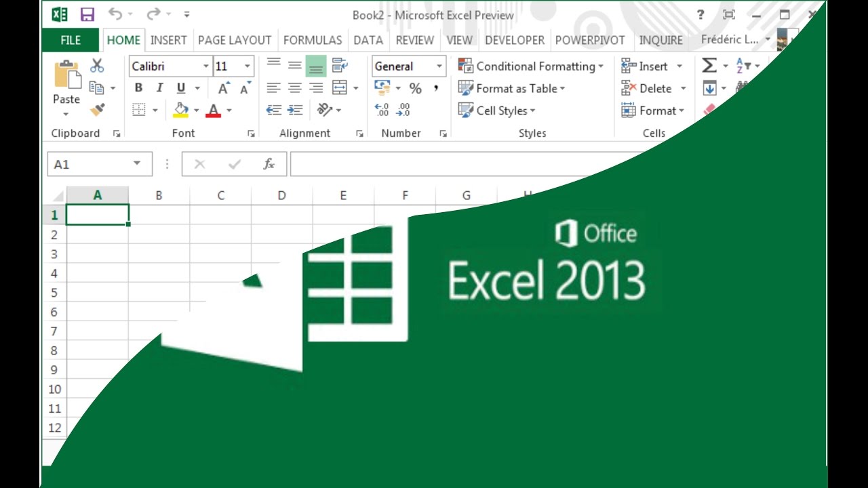This screenshot has width=868, height=488.
Task: Click the Paste clipboard icon
Action: click(67, 74)
